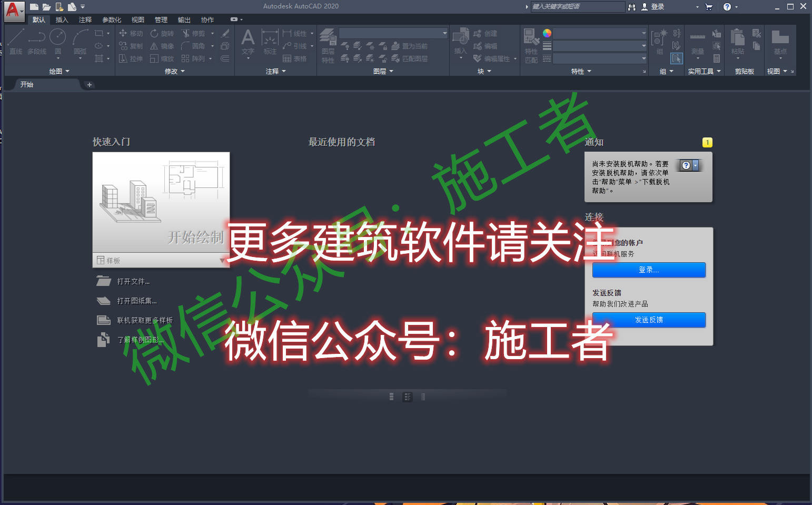This screenshot has height=505, width=812.
Task: Expand the 绘图 panel dropdown
Action: [x=59, y=71]
